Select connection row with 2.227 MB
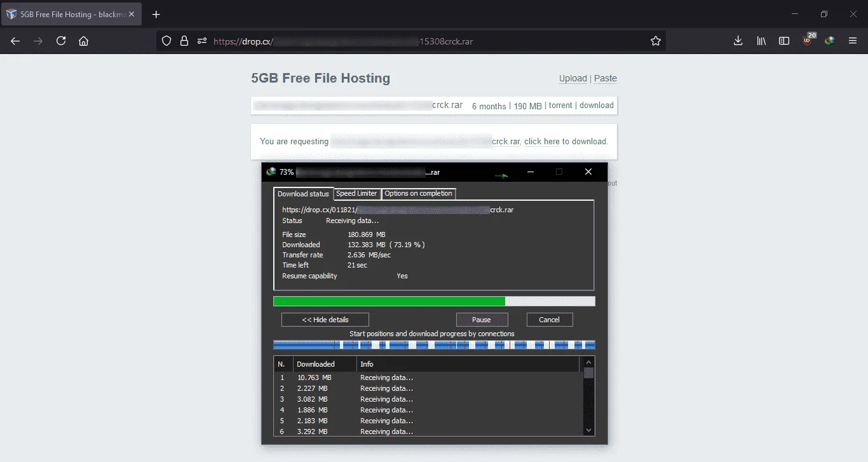Image resolution: width=868 pixels, height=462 pixels. tap(429, 388)
